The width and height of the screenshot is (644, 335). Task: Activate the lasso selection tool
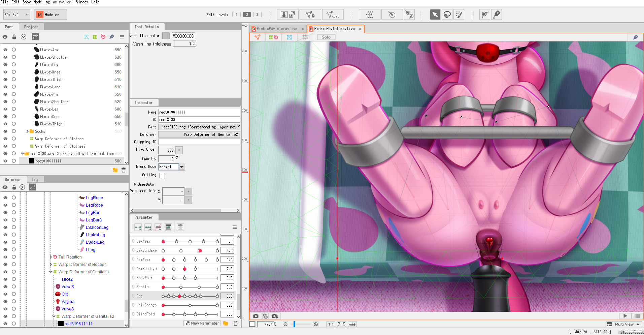[447, 14]
